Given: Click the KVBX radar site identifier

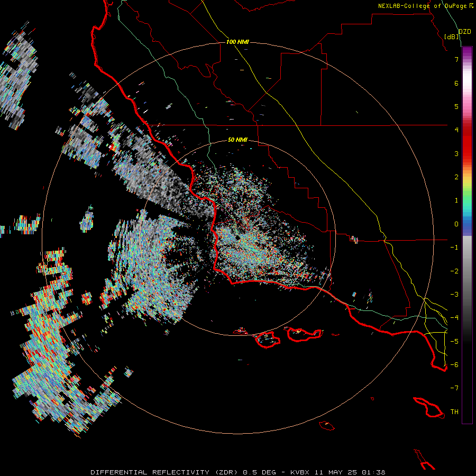Looking at the screenshot, I should coord(301,472).
